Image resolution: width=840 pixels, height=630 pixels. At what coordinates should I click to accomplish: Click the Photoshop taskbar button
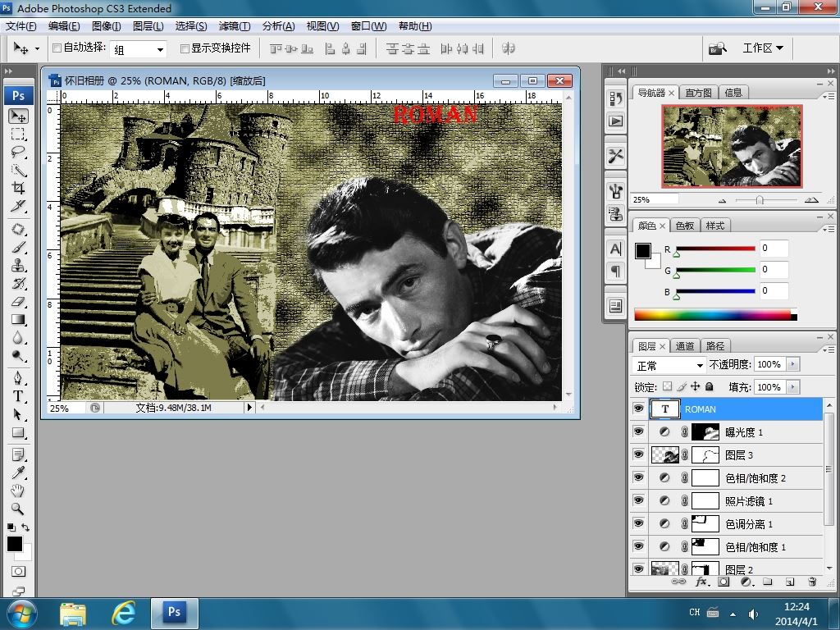(x=175, y=612)
